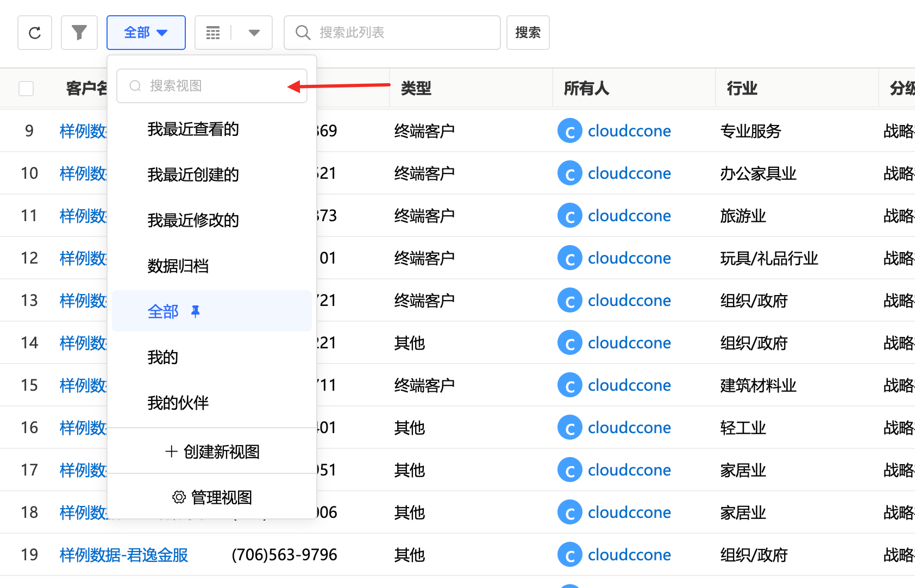
Task: Click the refresh list icon
Action: (x=35, y=33)
